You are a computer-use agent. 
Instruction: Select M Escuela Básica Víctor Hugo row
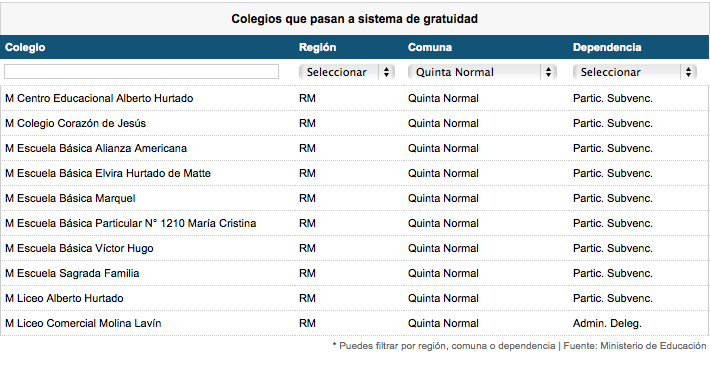(355, 248)
